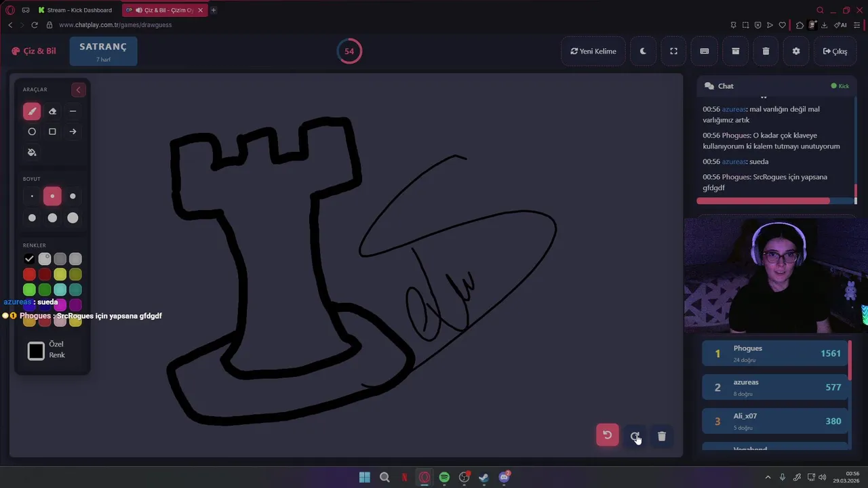Clear canvas with bottom trash button
Image resolution: width=868 pixels, height=488 pixels.
point(662,436)
